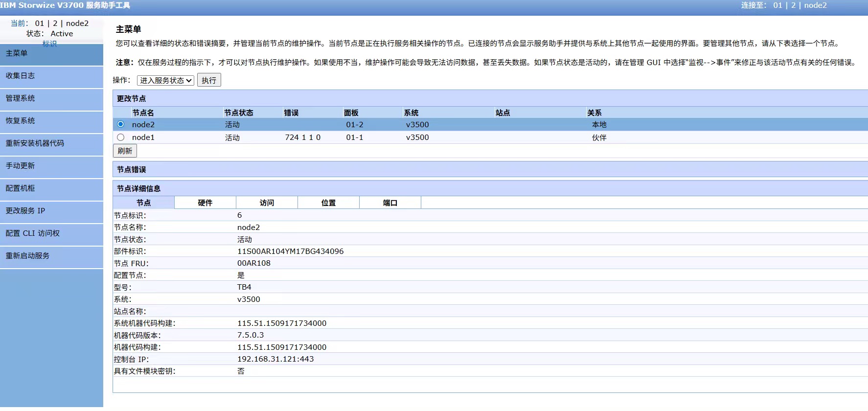Image resolution: width=868 pixels, height=411 pixels.
Task: Open the 进入服务状态 operation dropdown
Action: (x=165, y=80)
